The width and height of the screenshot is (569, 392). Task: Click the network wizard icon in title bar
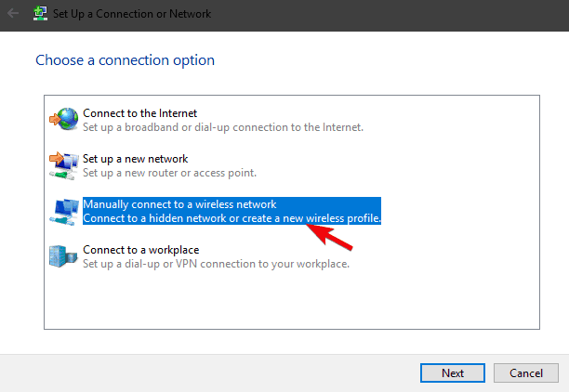tap(40, 14)
